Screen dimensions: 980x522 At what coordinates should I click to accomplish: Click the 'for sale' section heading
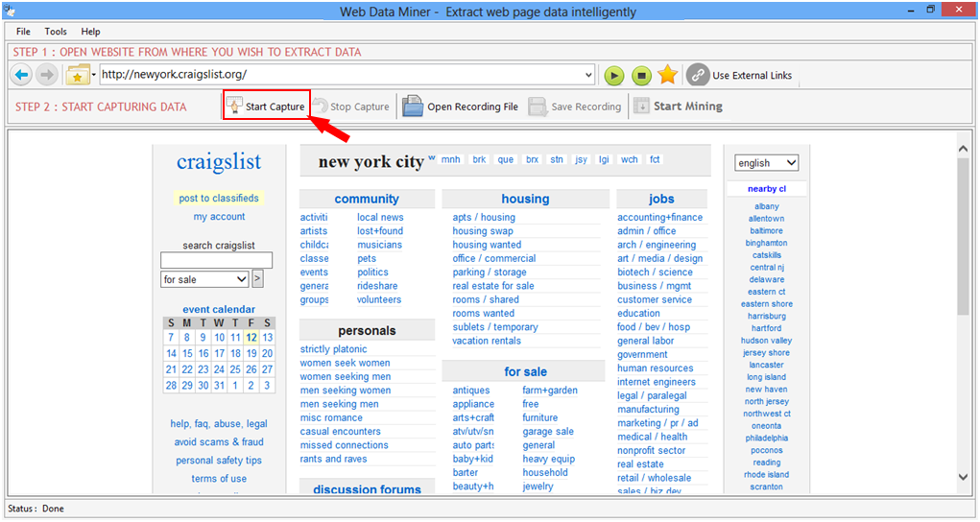point(526,372)
